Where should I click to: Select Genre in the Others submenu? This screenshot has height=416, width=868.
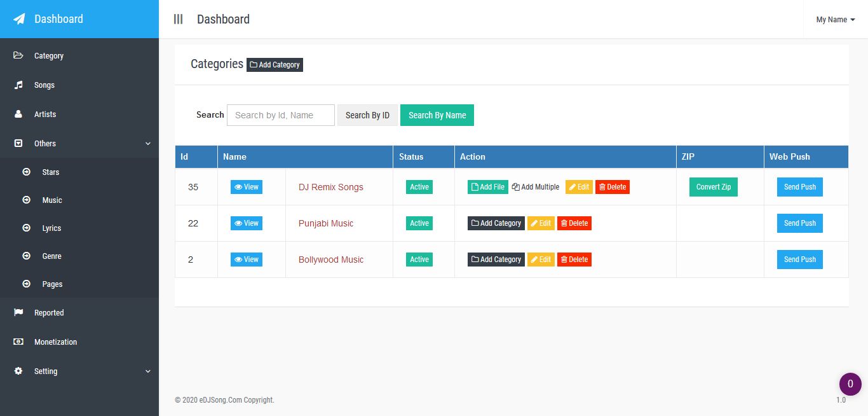(51, 256)
